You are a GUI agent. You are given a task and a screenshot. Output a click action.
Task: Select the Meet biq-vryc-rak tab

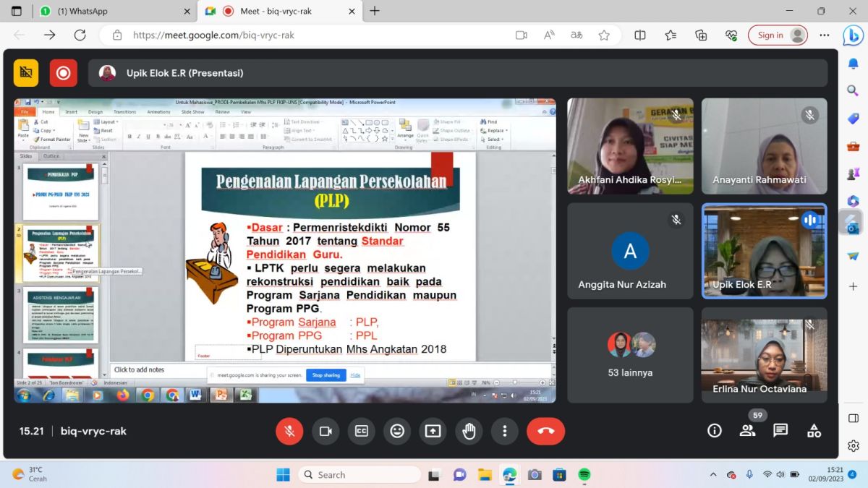[281, 11]
